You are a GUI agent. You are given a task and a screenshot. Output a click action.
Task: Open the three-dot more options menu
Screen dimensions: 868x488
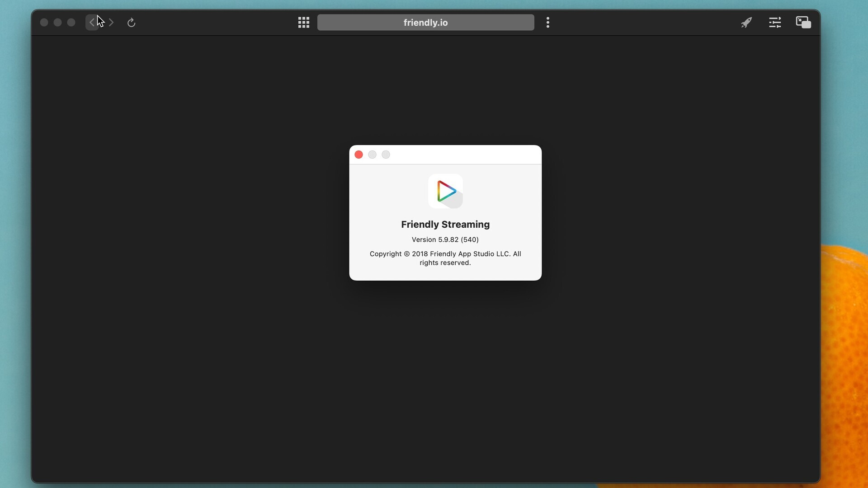click(548, 23)
